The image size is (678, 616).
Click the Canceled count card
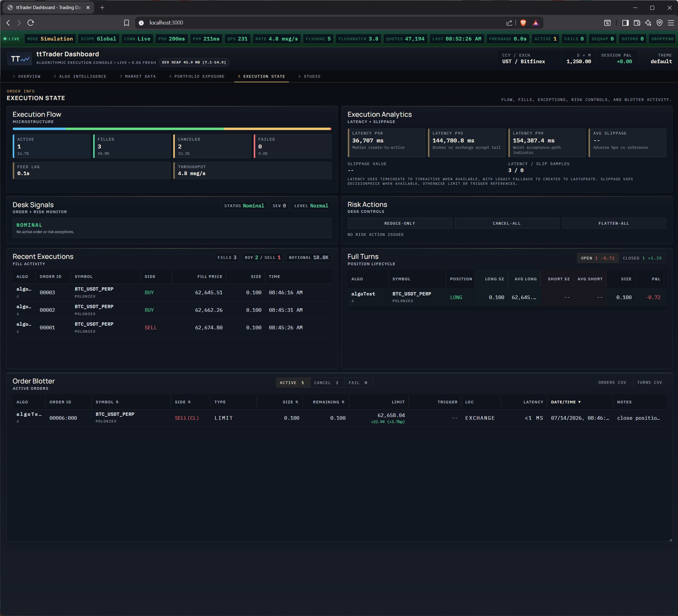pyautogui.click(x=212, y=146)
